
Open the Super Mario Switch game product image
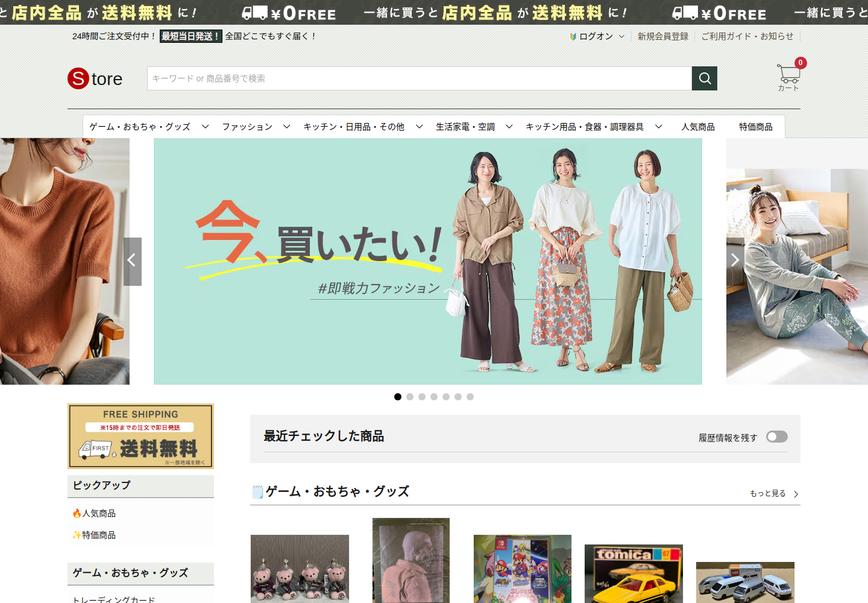[x=523, y=569]
